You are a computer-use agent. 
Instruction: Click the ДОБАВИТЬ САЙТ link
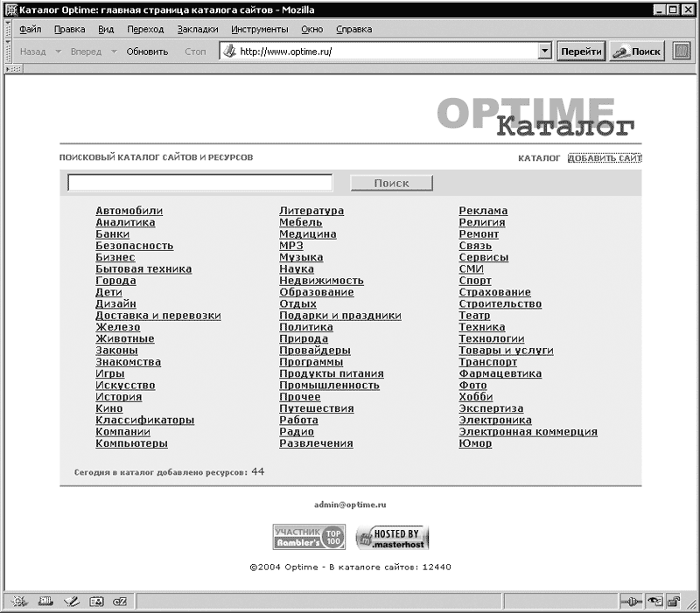coord(605,158)
